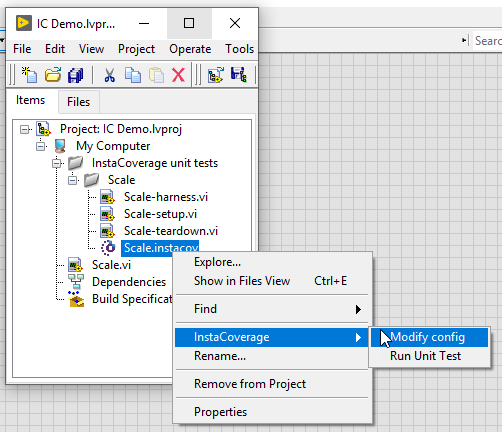Select the Scale.instacov gear icon
This screenshot has height=432, width=502.
[108, 248]
